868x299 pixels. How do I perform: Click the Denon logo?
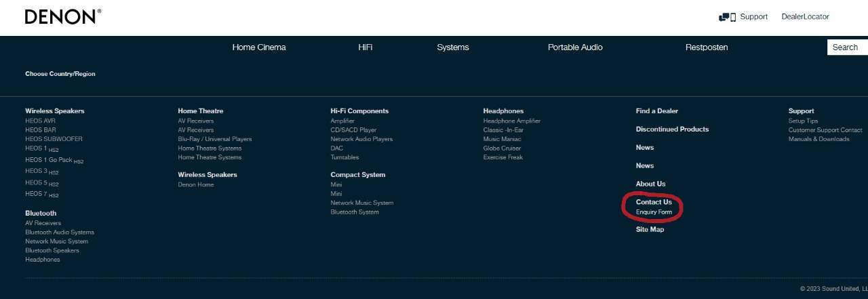63,17
